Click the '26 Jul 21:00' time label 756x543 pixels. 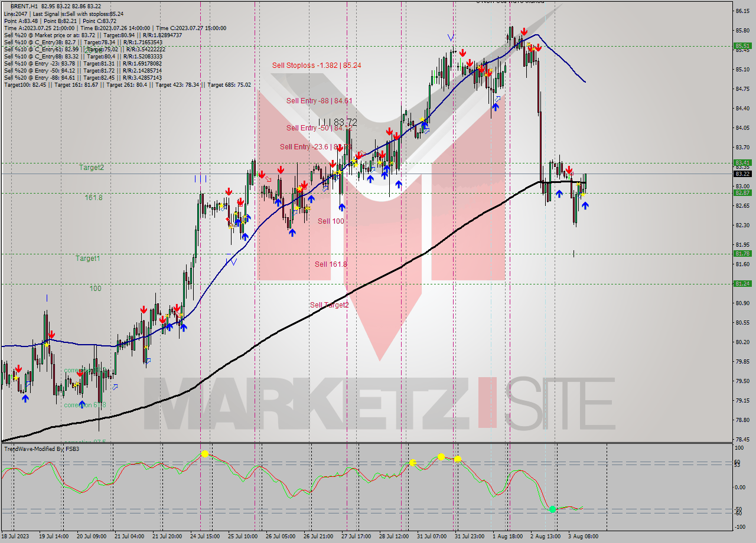tap(319, 537)
